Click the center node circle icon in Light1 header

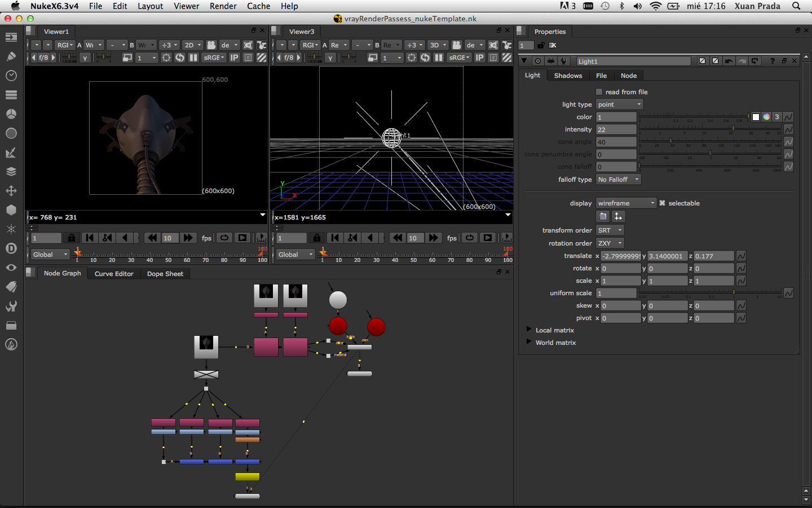pos(538,61)
